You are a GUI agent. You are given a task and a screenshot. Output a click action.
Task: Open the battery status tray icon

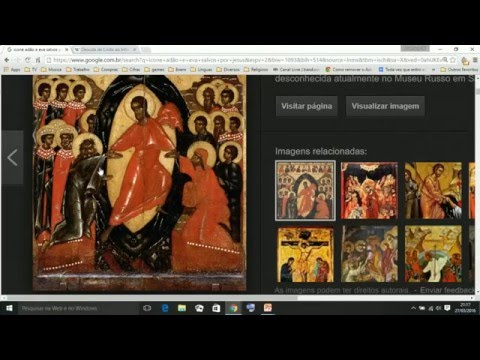pyautogui.click(x=422, y=308)
